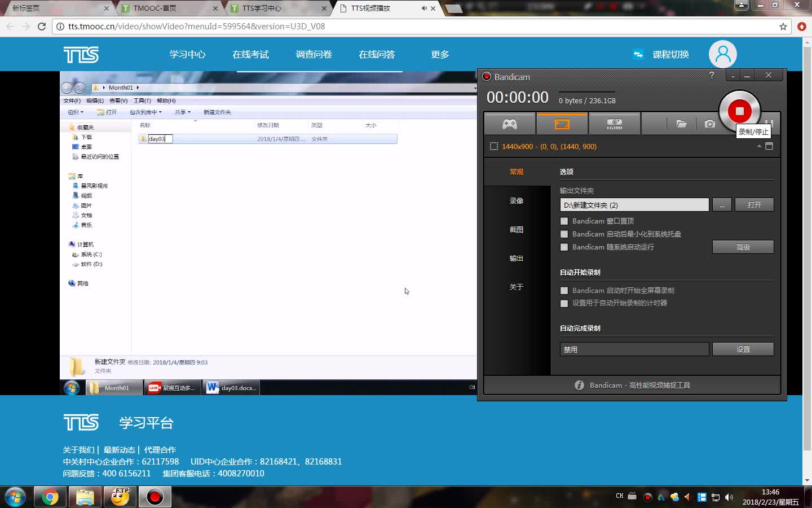Open Bandicam from taskbar icon

(155, 497)
